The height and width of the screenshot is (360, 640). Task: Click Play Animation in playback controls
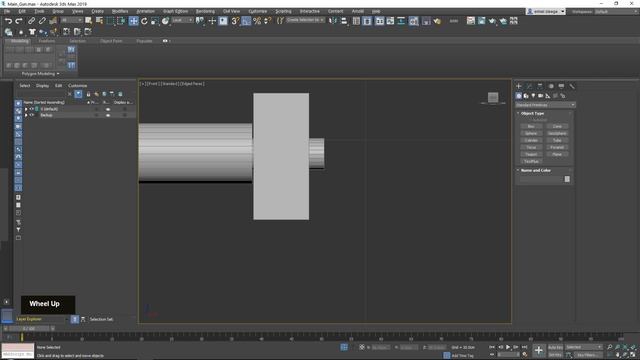508,347
